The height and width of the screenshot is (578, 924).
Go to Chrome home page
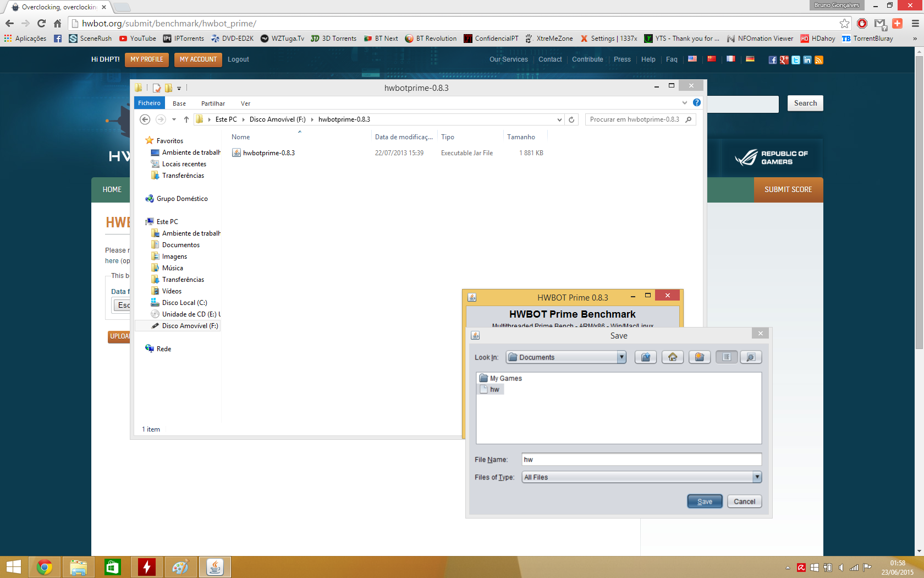point(57,23)
